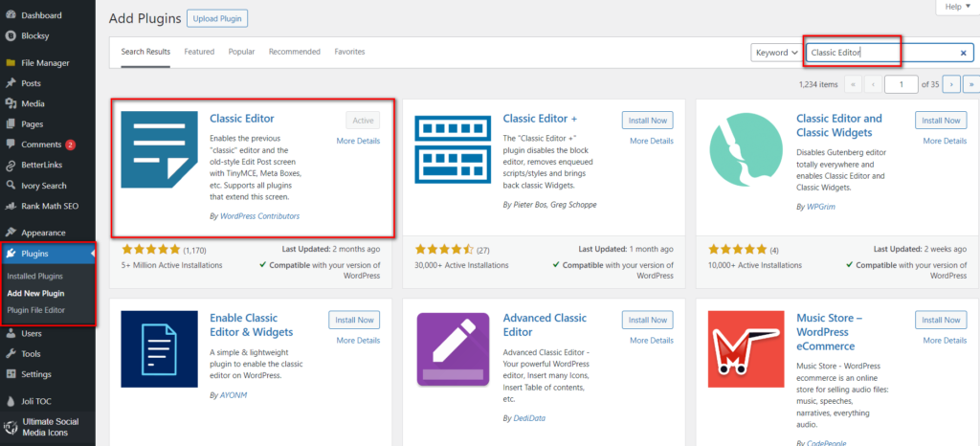The image size is (980, 446).
Task: Click the Advanced Classic Editor title link
Action: coord(545,324)
